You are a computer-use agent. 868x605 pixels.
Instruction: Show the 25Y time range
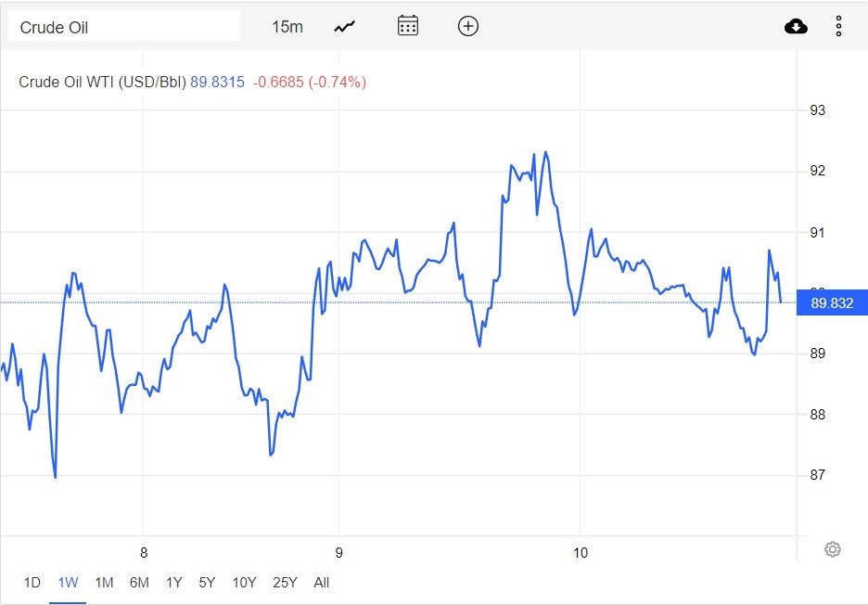coord(285,583)
